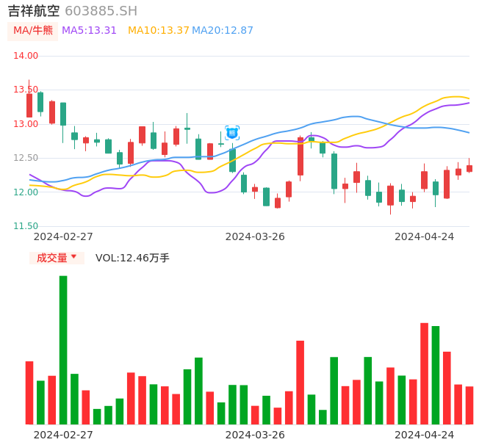Click the VOL:12.46万手 volume readout

[132, 258]
